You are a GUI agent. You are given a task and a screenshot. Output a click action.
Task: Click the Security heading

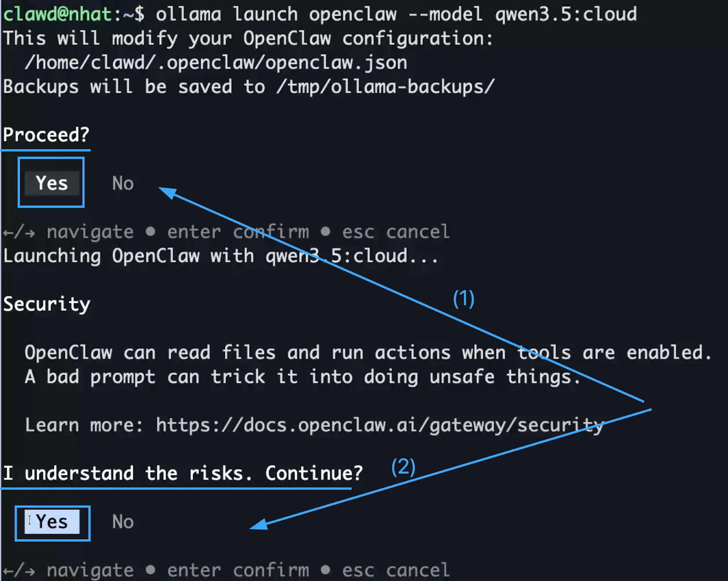tap(47, 304)
